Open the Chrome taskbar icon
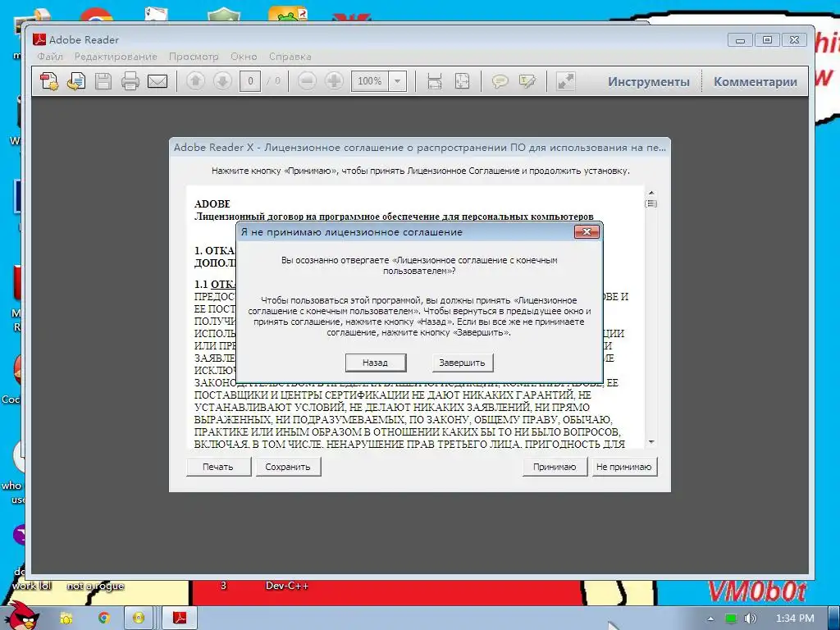 (x=103, y=619)
